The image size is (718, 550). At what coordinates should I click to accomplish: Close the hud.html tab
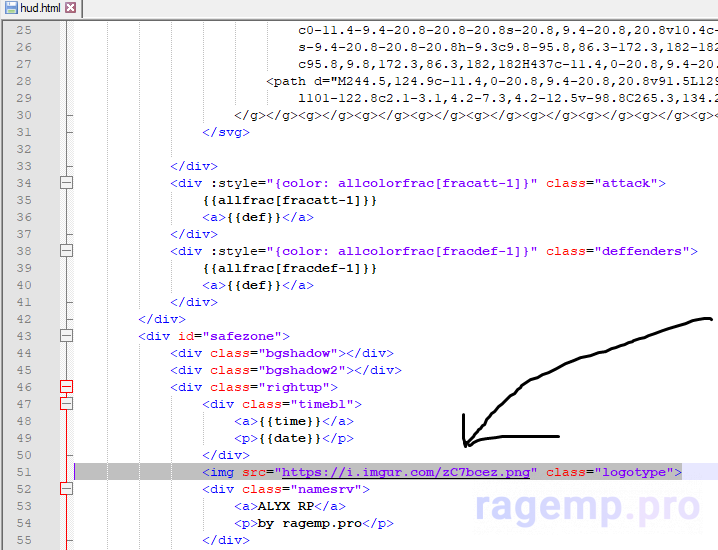pos(71,8)
